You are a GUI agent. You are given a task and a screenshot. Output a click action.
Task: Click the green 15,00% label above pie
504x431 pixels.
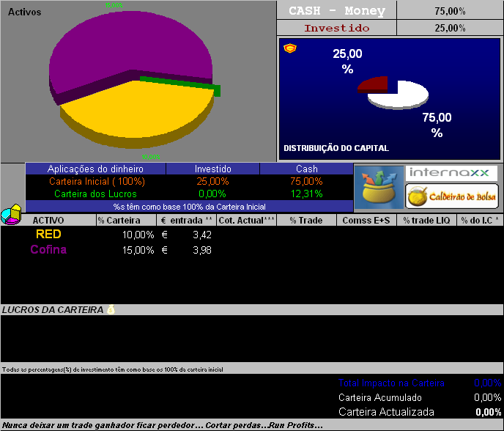tap(114, 5)
